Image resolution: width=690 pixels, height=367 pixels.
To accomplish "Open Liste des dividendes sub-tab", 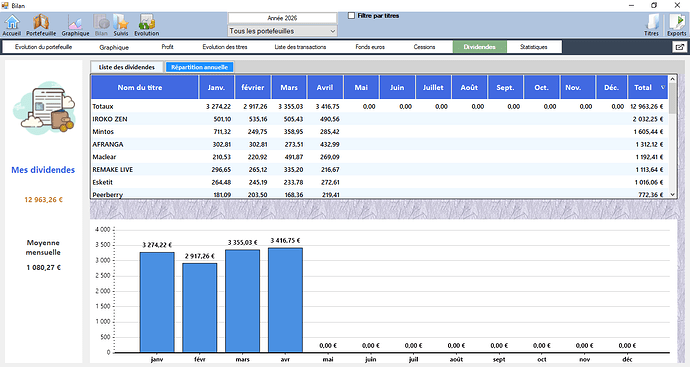I will pyautogui.click(x=127, y=67).
